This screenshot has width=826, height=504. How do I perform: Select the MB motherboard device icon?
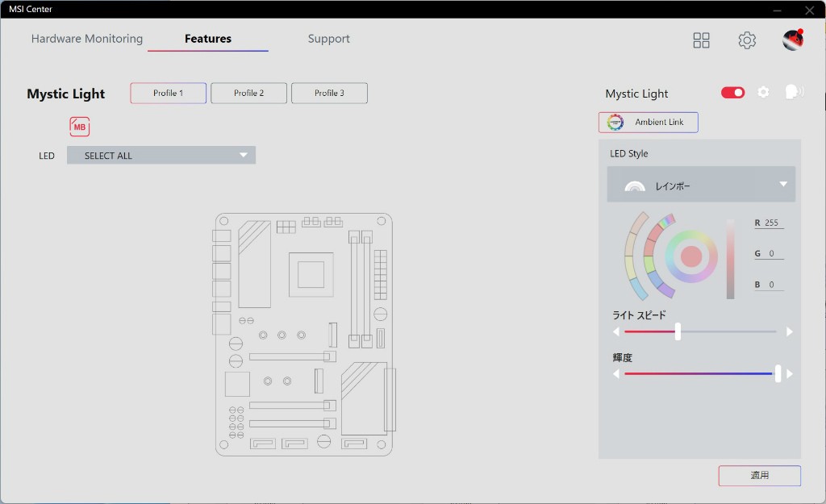79,127
